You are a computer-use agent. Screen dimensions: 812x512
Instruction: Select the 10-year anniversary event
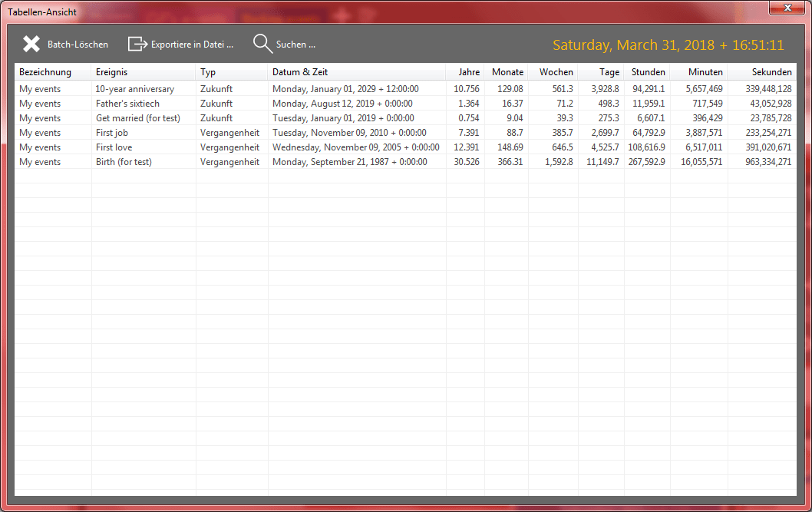[x=134, y=89]
